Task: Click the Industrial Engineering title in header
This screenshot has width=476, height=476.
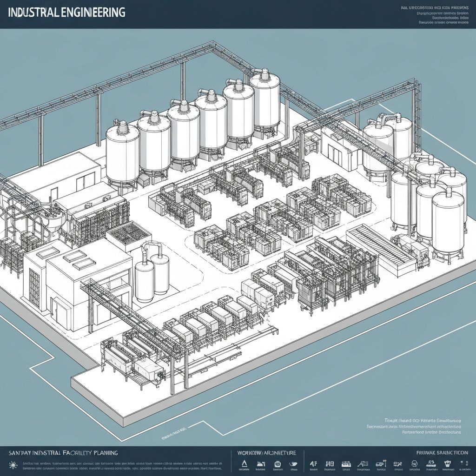Action: tap(66, 12)
